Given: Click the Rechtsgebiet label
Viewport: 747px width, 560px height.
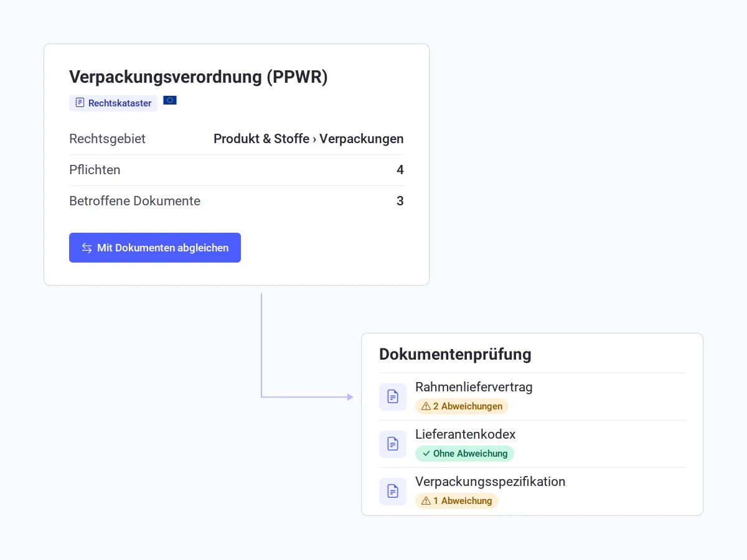Looking at the screenshot, I should tap(107, 139).
